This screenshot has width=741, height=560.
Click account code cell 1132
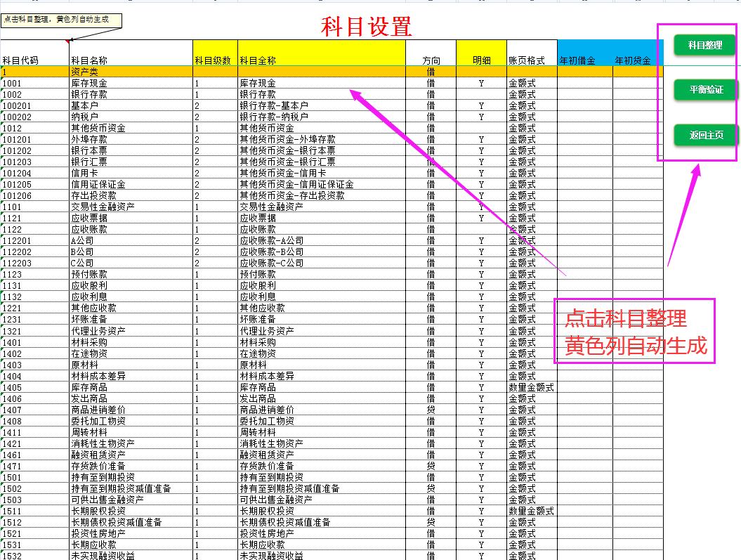coord(35,297)
